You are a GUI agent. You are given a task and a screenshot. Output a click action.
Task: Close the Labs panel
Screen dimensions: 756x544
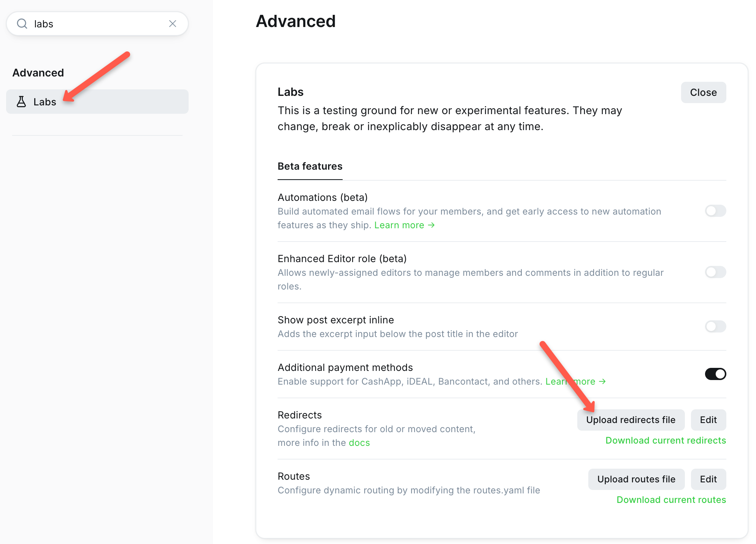coord(703,92)
